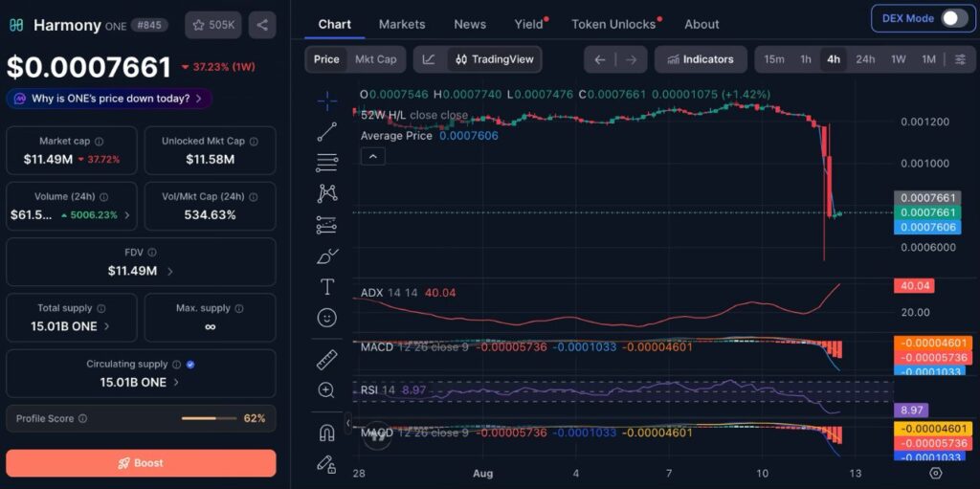
Task: Add Harmony to watchlist via star 505K
Action: [213, 25]
